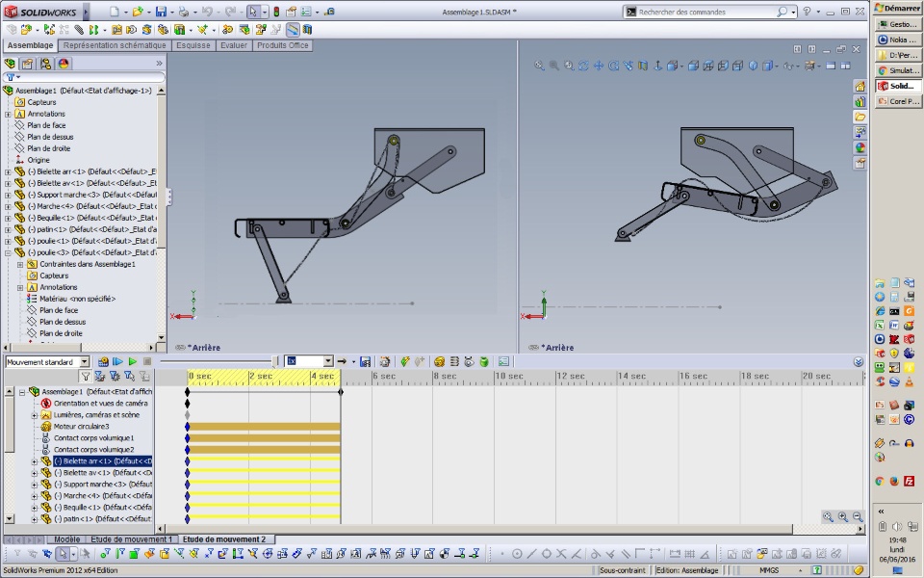The image size is (924, 578).
Task: Select the Rotate view tool
Action: pos(583,66)
